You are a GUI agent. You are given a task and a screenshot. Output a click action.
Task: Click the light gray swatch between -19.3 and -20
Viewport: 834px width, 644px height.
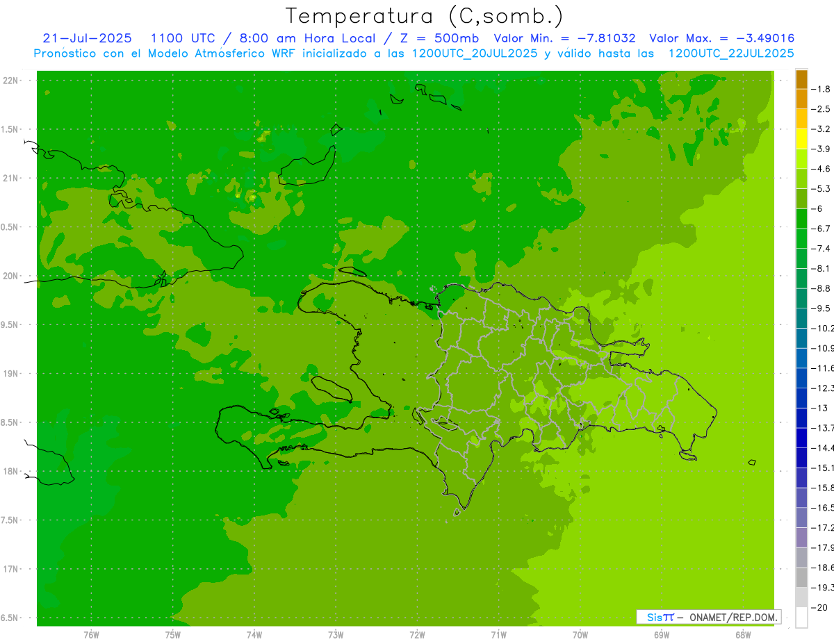coord(801,597)
